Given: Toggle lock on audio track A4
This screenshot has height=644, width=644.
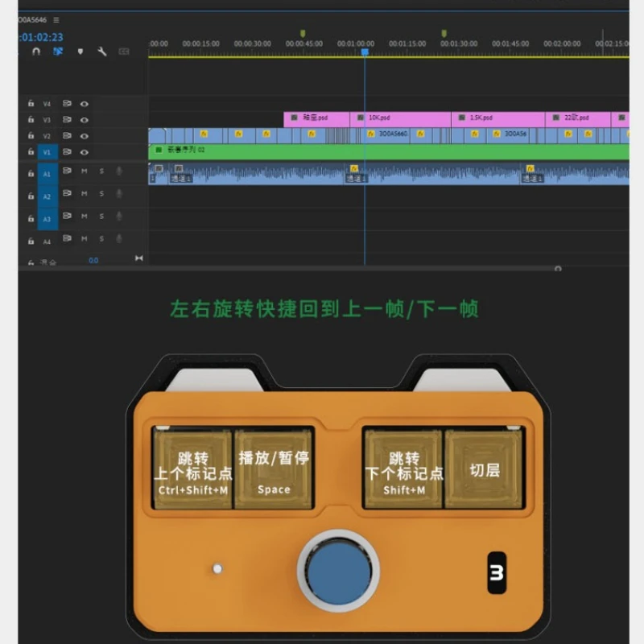Looking at the screenshot, I should click(x=31, y=241).
